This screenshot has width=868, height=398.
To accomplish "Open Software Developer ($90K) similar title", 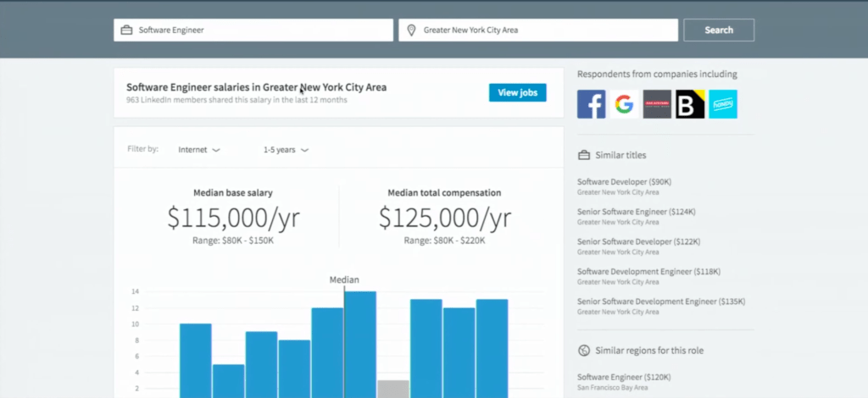I will click(x=624, y=182).
